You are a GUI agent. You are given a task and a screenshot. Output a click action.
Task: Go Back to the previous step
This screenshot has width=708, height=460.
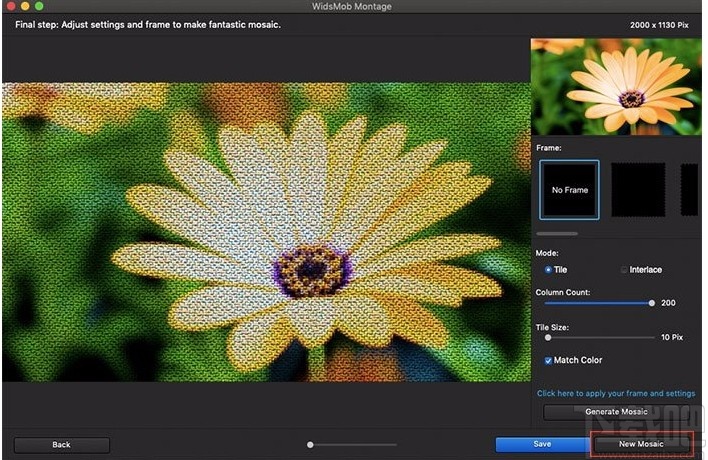61,444
